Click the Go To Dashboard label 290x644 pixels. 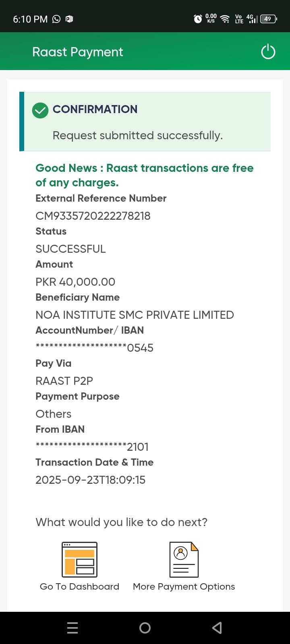tap(79, 586)
